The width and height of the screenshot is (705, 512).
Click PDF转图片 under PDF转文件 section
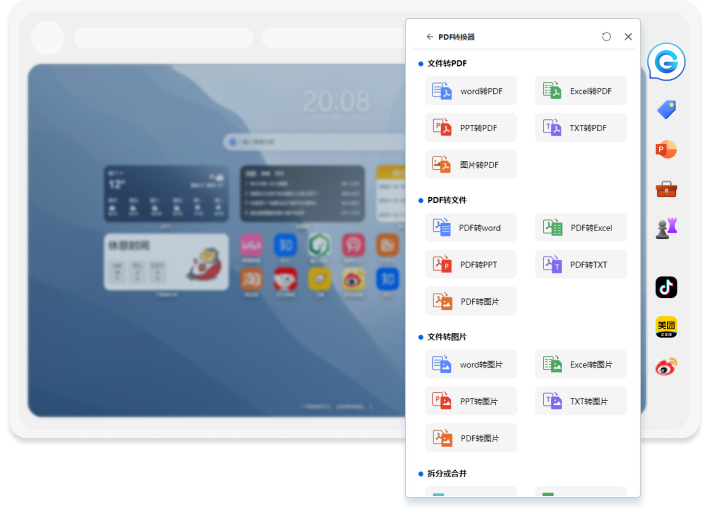471,301
